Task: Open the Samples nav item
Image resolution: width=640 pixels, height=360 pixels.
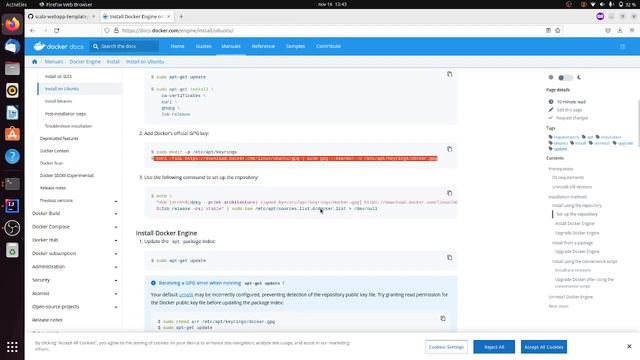Action: pos(296,46)
